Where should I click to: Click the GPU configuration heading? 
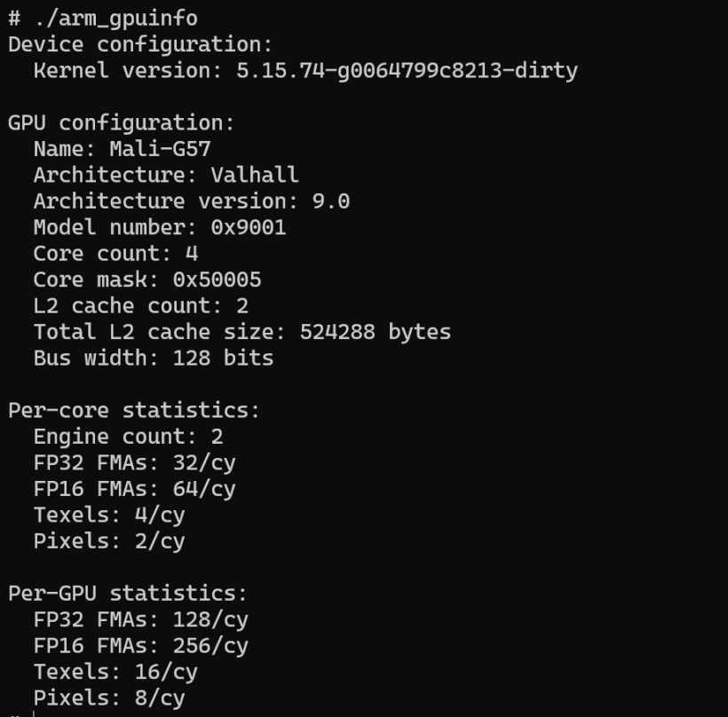point(121,122)
